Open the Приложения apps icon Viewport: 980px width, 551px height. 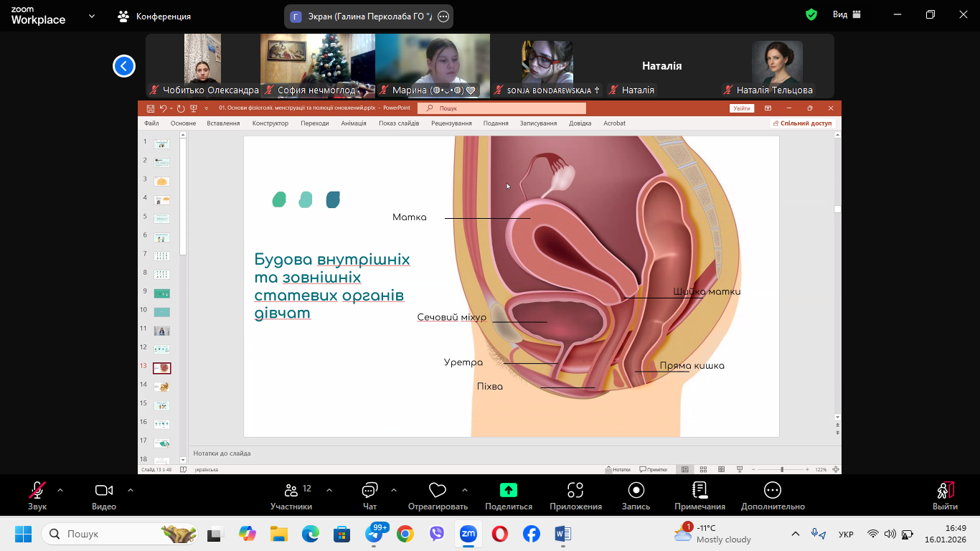click(x=575, y=490)
